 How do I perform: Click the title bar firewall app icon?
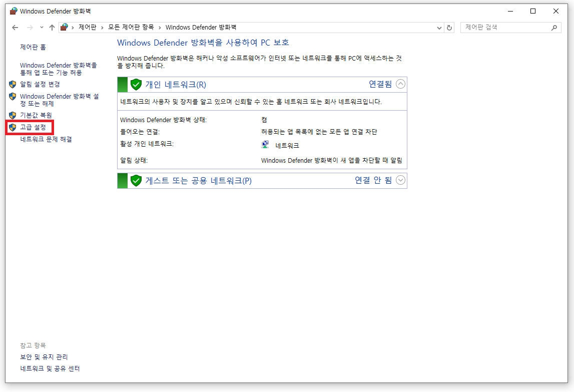[13, 11]
